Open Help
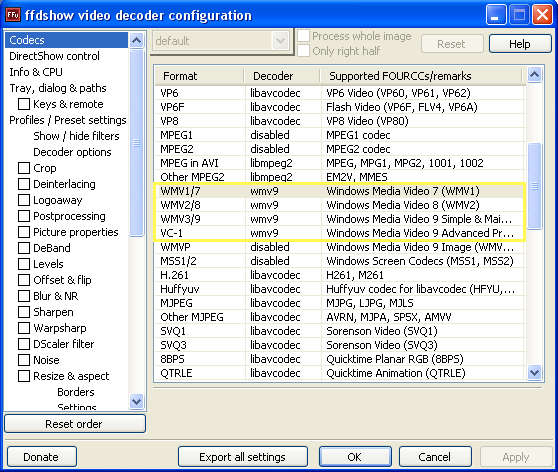This screenshot has height=472, width=558. point(520,44)
